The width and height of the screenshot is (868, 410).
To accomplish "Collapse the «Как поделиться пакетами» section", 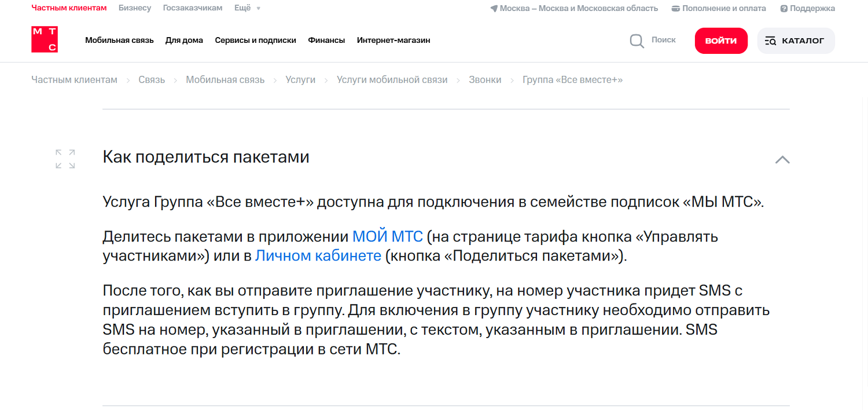I will click(782, 159).
